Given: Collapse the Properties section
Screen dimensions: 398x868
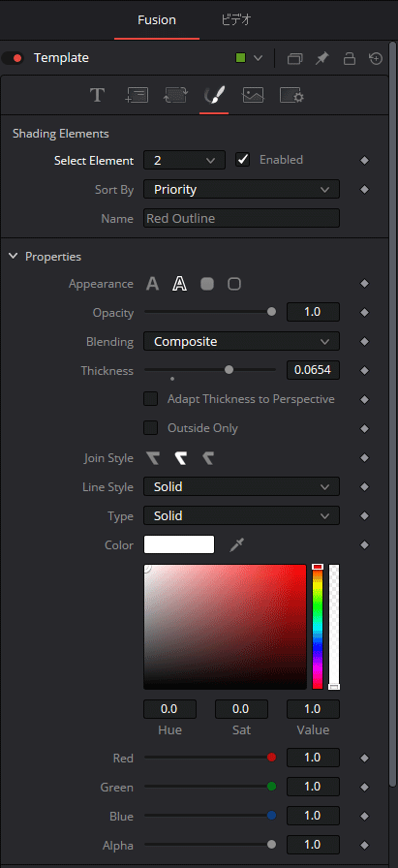Looking at the screenshot, I should [x=13, y=257].
